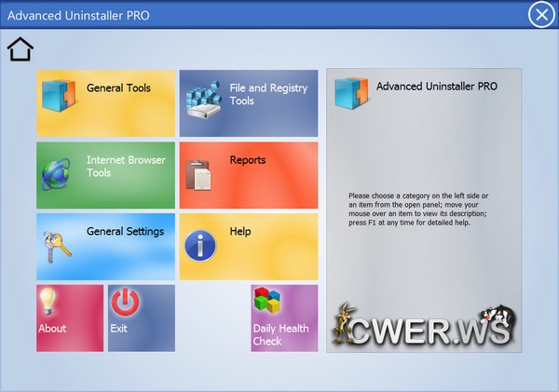Click the blue info Help icon
This screenshot has width=559, height=392.
tap(200, 246)
